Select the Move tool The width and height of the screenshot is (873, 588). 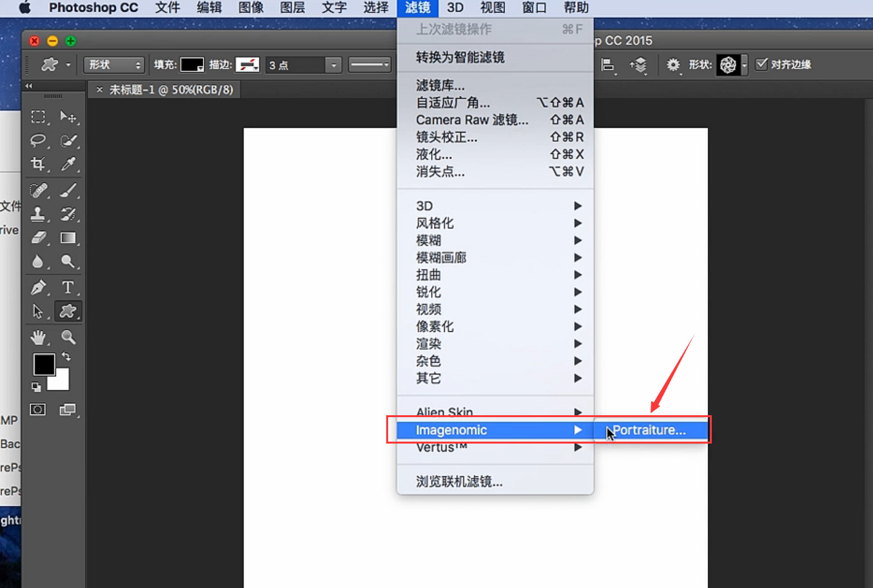[68, 117]
